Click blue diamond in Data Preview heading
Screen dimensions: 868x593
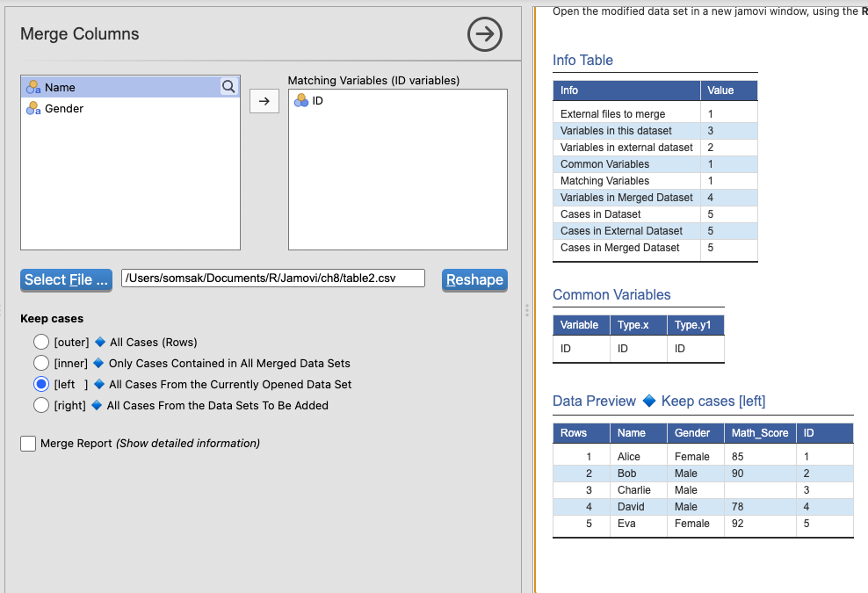click(x=649, y=401)
